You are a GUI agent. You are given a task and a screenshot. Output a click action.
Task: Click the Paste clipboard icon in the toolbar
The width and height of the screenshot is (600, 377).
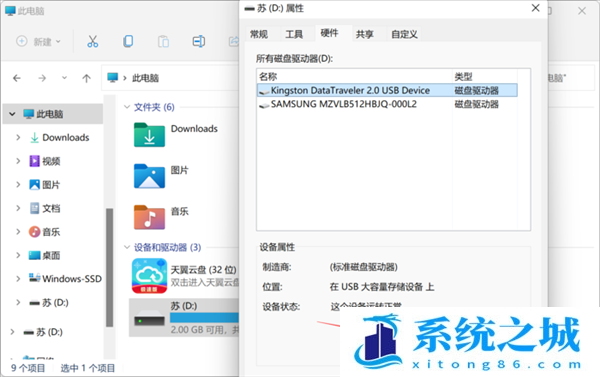coord(163,41)
